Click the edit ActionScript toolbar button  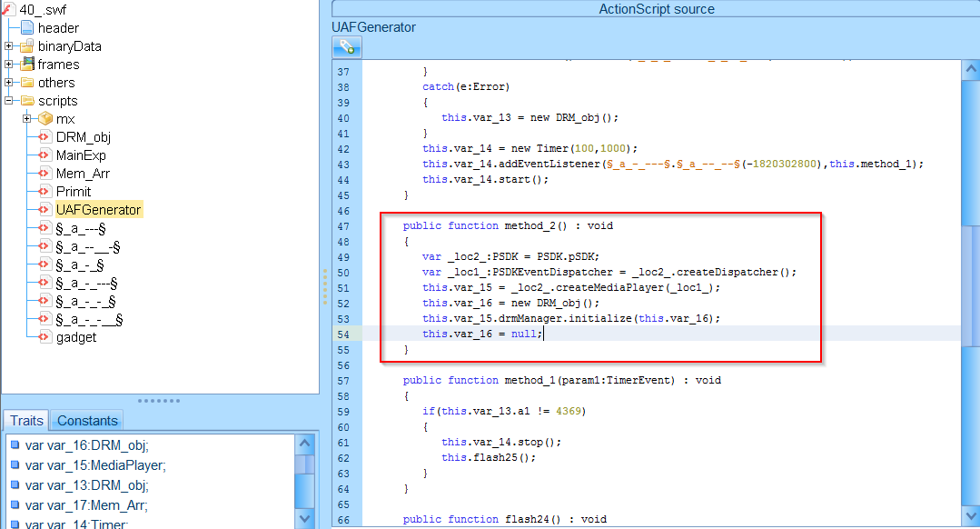pyautogui.click(x=347, y=47)
